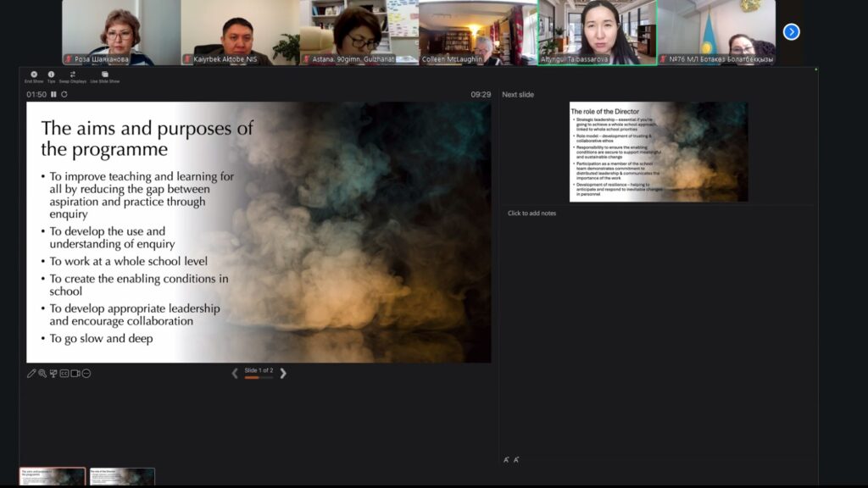
Task: Go to previous slide arrow
Action: (x=235, y=373)
